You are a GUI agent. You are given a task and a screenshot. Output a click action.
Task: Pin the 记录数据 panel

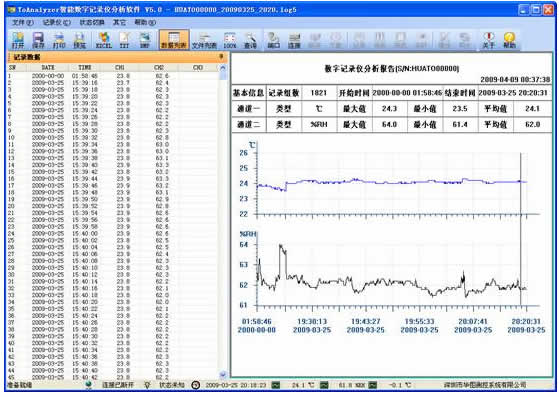(x=221, y=57)
